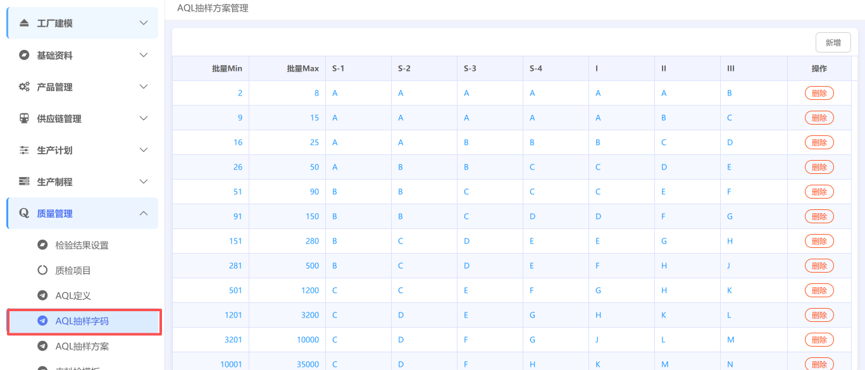
Task: Expand the 产品管理 chevron
Action: [x=143, y=87]
